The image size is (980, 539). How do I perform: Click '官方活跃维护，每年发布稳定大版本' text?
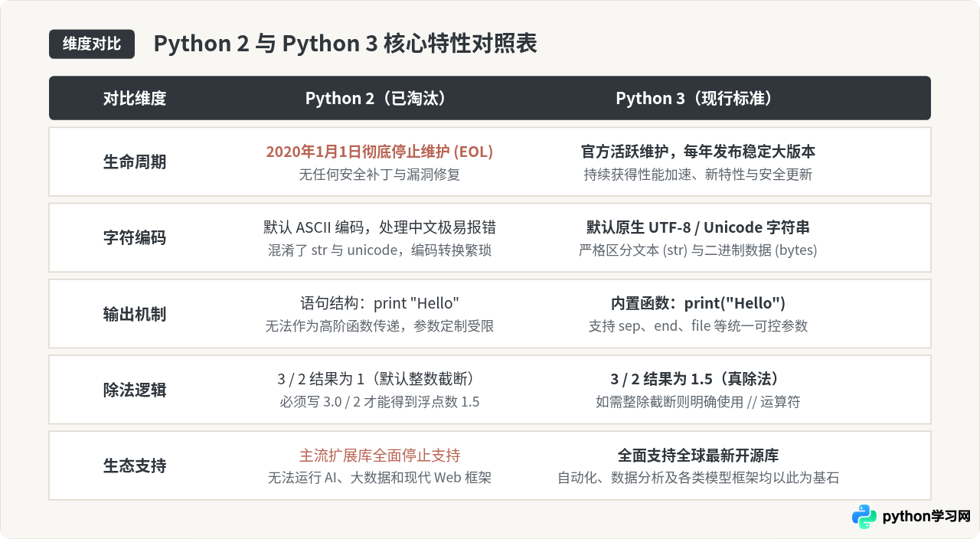(x=697, y=152)
